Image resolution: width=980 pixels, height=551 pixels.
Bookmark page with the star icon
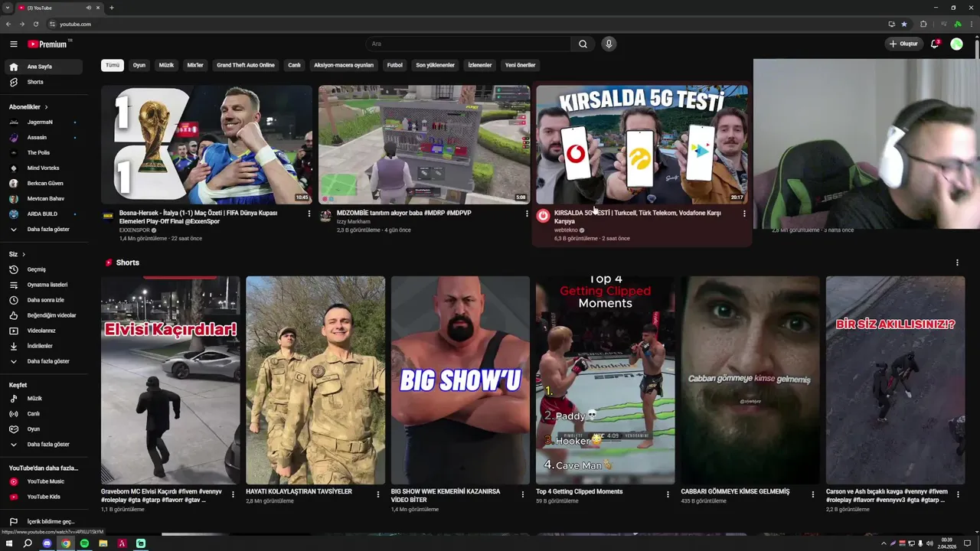pos(904,24)
